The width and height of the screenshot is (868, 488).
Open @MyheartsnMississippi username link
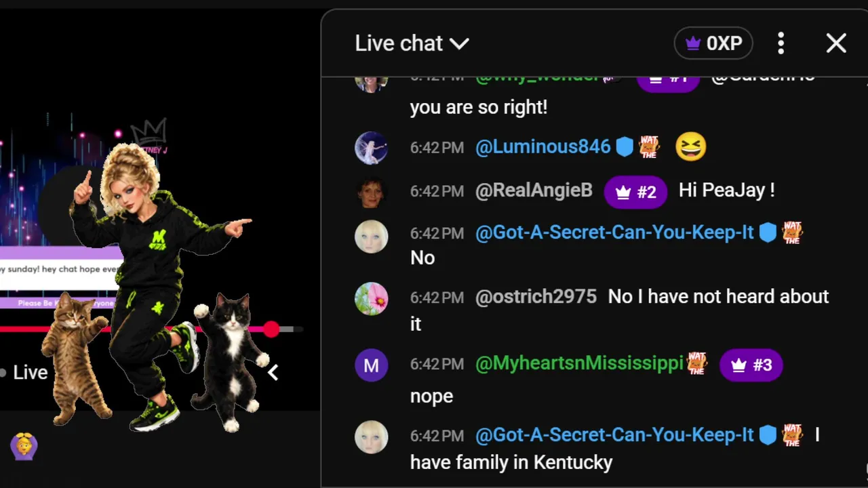(579, 364)
